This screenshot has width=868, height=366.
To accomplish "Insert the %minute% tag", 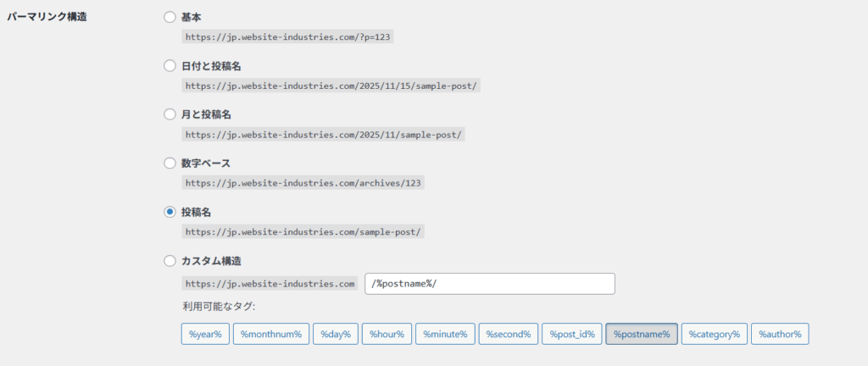I will click(x=445, y=334).
